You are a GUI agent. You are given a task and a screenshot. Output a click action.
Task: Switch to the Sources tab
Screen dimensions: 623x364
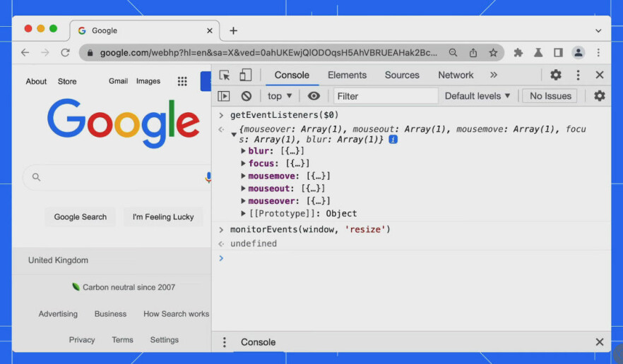click(402, 75)
